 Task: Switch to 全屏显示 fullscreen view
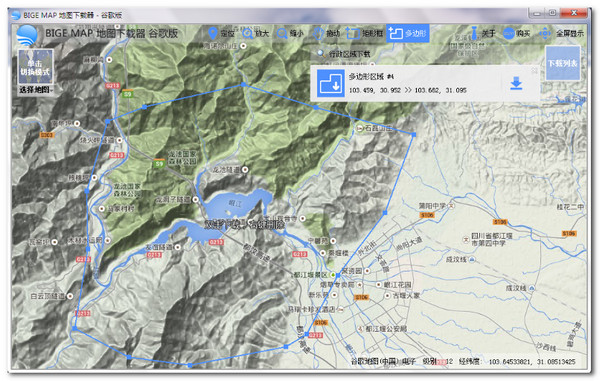click(561, 33)
